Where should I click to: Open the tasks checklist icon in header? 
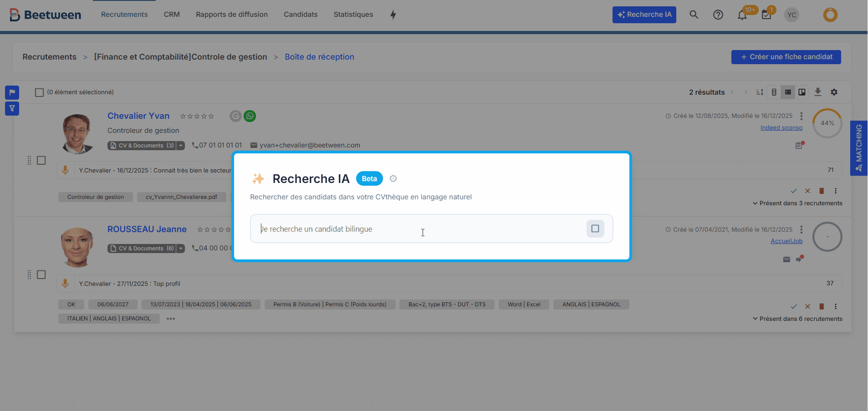tap(766, 15)
